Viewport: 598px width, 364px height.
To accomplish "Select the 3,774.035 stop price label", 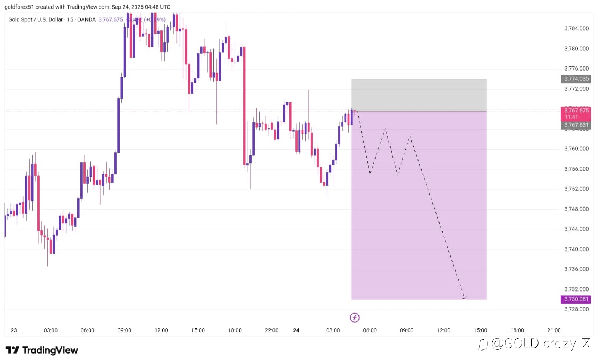I will pyautogui.click(x=576, y=79).
